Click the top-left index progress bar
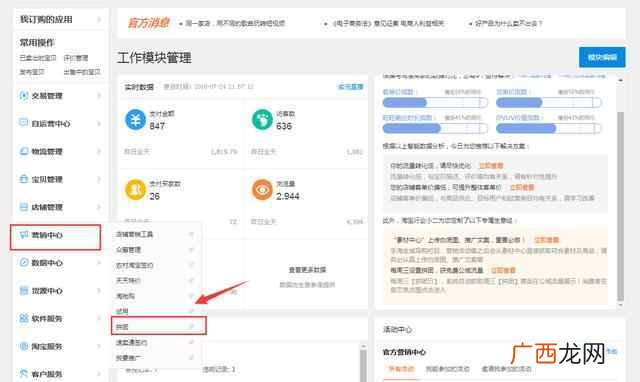 tap(435, 102)
